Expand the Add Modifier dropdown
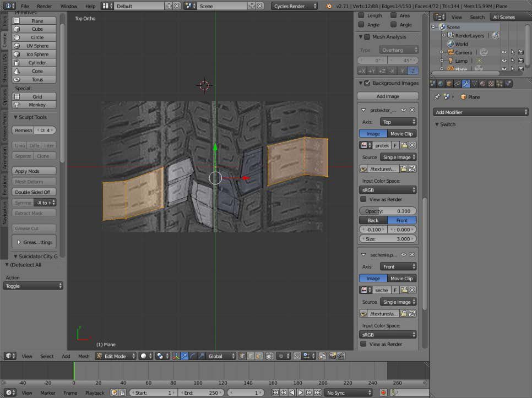 [x=481, y=112]
